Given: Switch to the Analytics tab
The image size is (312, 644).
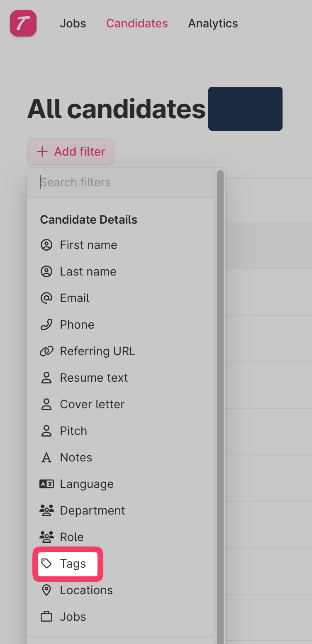Looking at the screenshot, I should (x=213, y=23).
